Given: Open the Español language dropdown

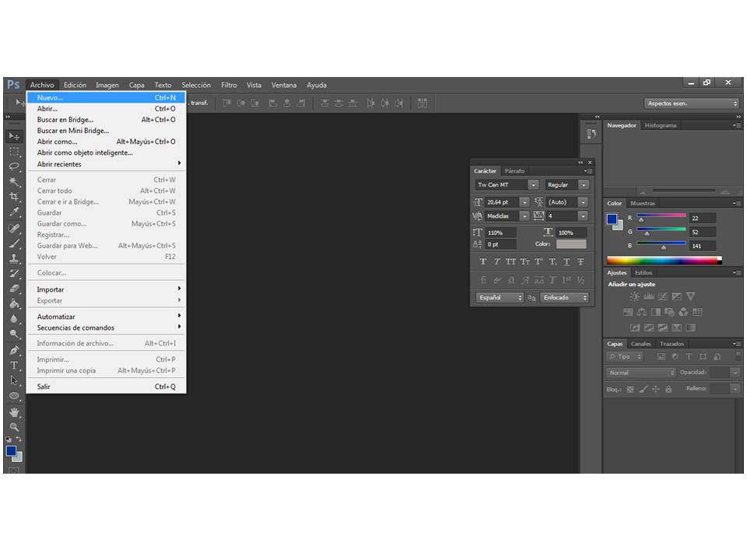Looking at the screenshot, I should (500, 298).
